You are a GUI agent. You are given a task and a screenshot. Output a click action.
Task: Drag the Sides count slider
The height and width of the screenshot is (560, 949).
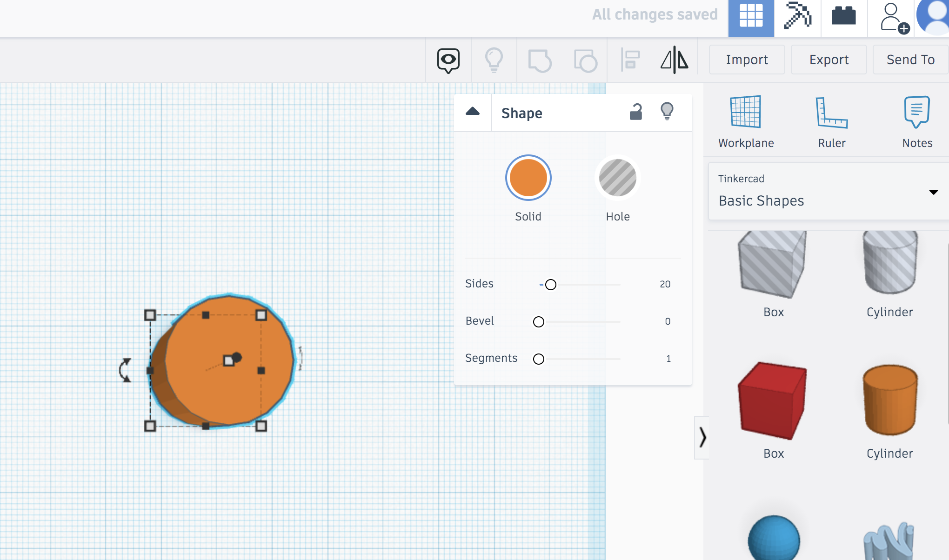549,285
